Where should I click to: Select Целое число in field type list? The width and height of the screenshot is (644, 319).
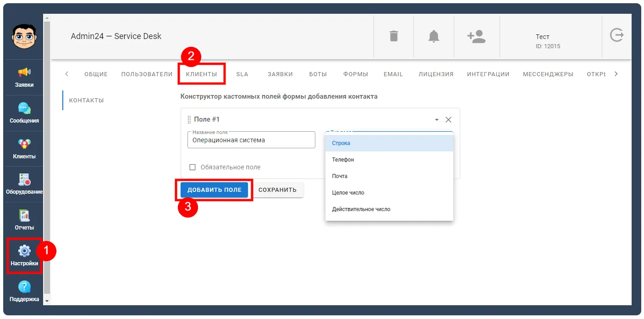click(x=389, y=193)
